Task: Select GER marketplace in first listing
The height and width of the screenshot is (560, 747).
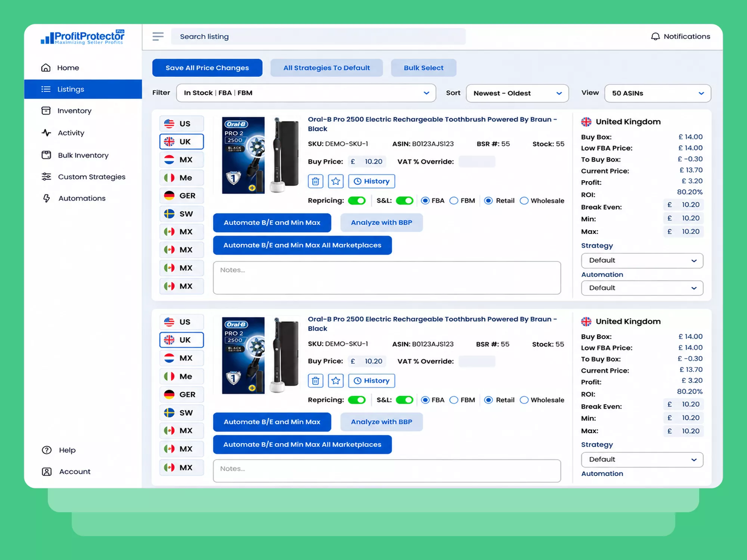Action: [x=182, y=196]
